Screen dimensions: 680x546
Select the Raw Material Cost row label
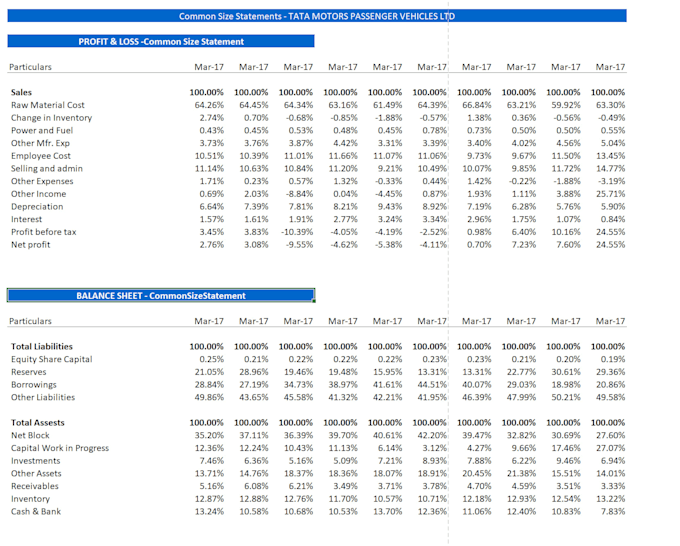coord(48,105)
